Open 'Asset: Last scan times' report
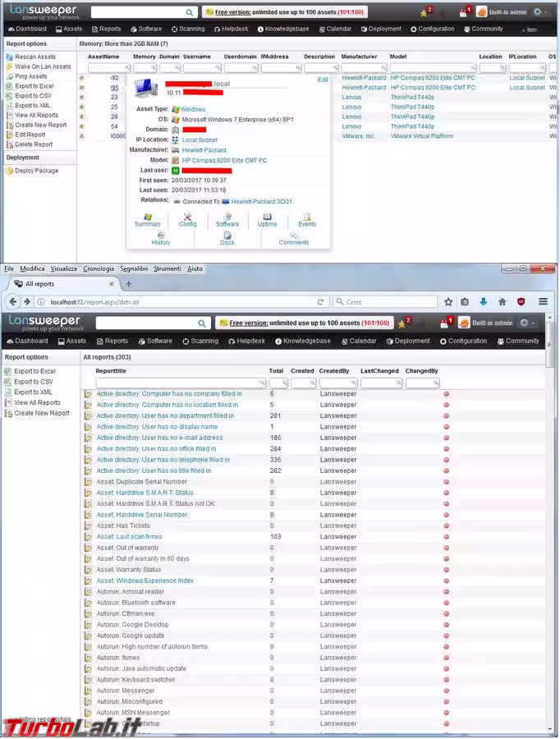The height and width of the screenshot is (739, 560). [129, 537]
